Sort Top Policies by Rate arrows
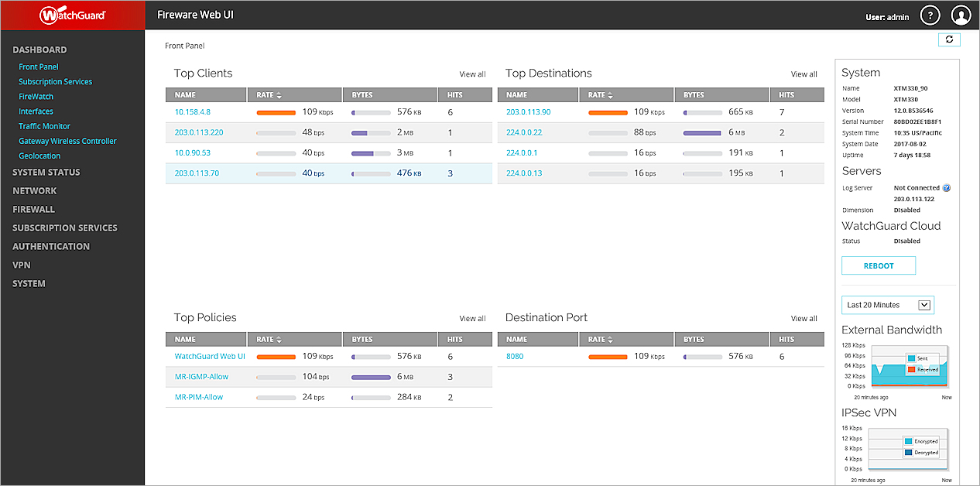Viewport: 980px width, 486px height. 279,340
